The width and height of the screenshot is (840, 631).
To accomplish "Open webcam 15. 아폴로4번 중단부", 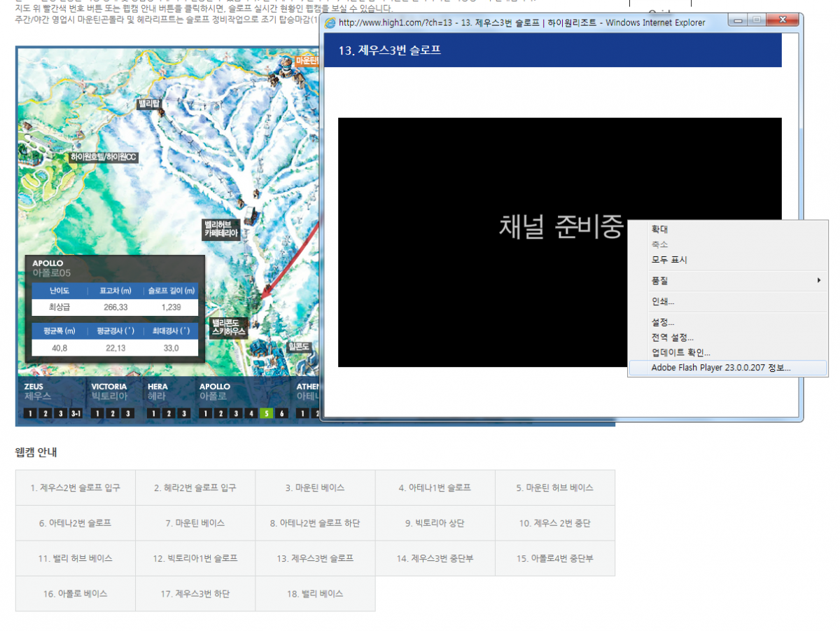I will pos(555,558).
